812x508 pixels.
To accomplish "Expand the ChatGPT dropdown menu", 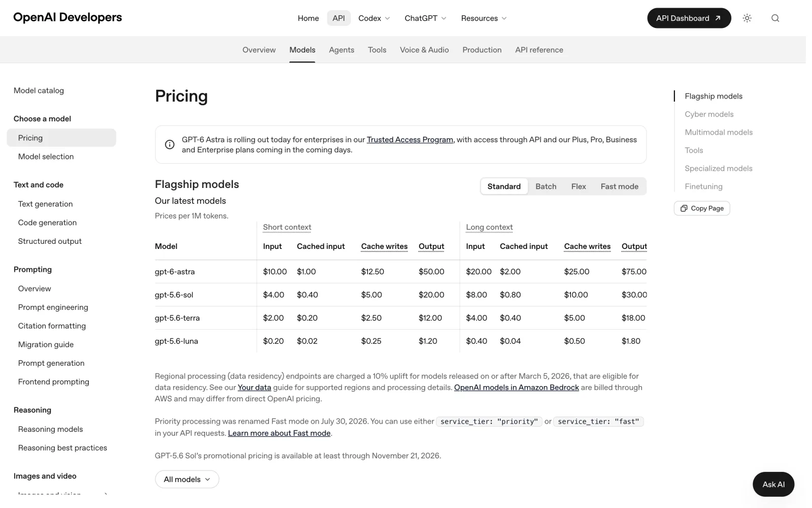I will pos(425,18).
